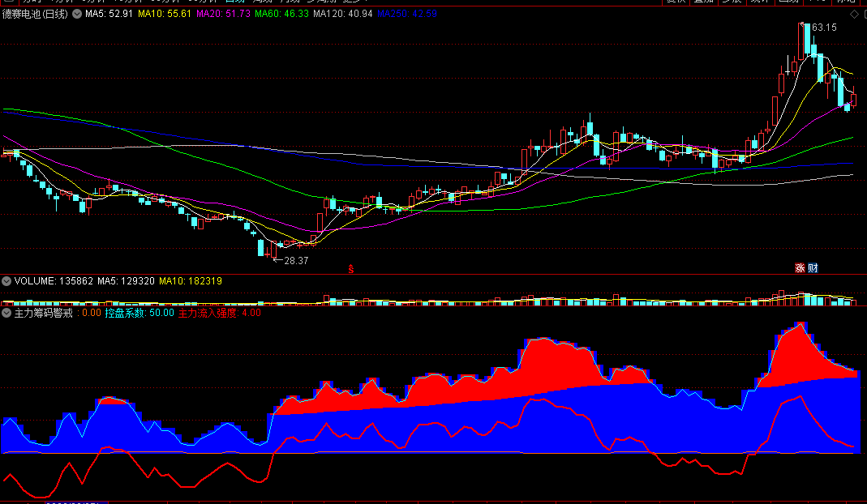Click the 主力流入强度: 4.00 readout
The image size is (867, 504).
tap(220, 313)
